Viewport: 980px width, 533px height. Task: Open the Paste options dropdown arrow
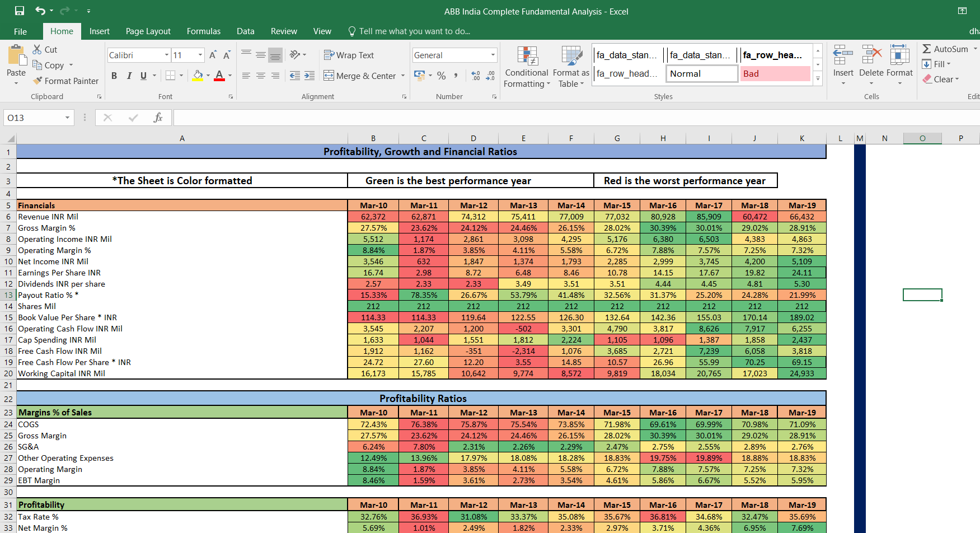pos(16,83)
